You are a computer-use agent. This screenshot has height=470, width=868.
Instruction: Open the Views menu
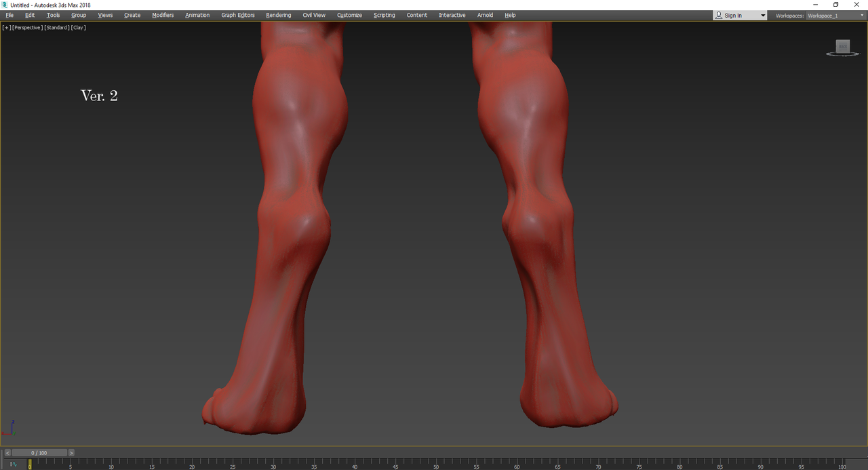(x=105, y=15)
